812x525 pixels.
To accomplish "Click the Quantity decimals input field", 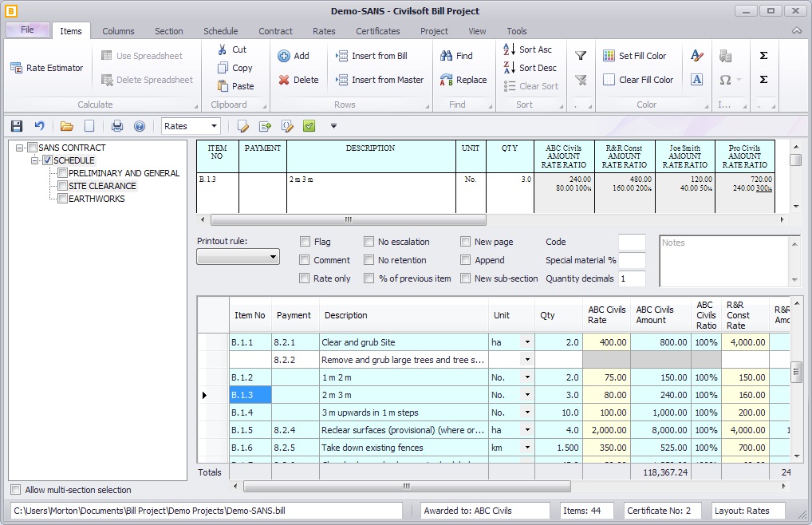I will (632, 278).
